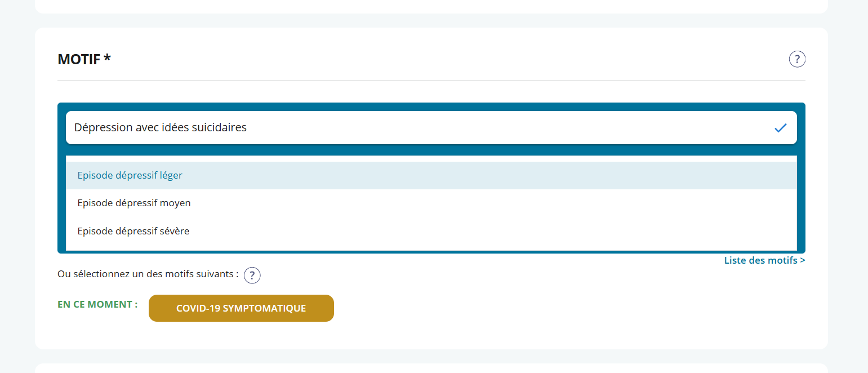Click help icon beside 'Ou sélectionnez un des motifs'
The image size is (868, 373).
(x=252, y=276)
